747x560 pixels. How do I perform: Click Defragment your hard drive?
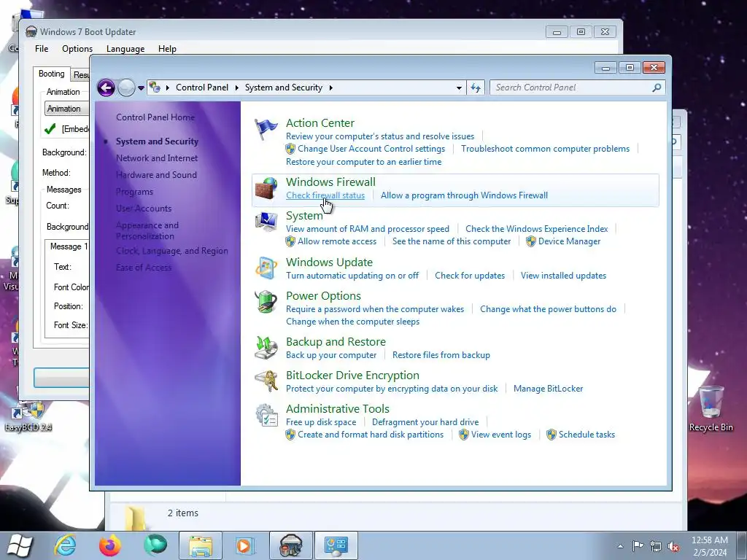pyautogui.click(x=425, y=422)
